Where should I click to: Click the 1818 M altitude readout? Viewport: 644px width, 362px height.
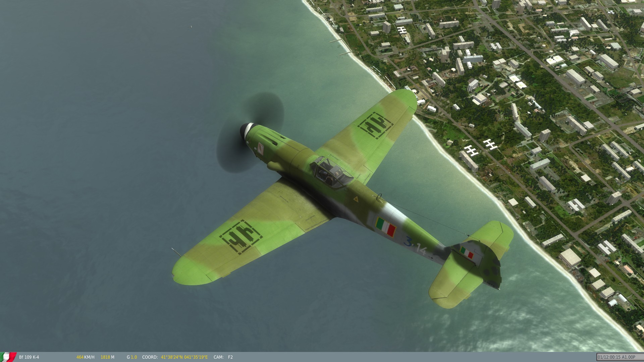point(107,357)
